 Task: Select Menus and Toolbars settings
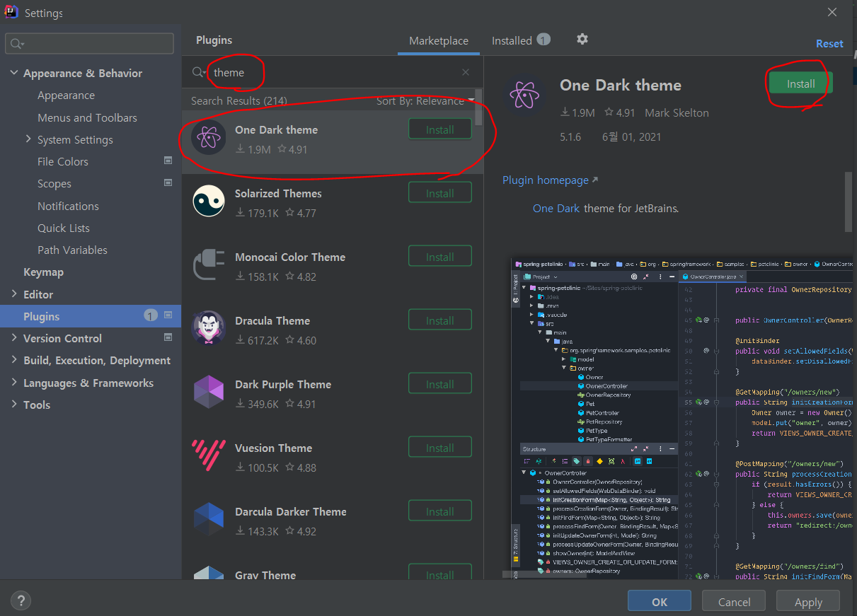click(x=87, y=117)
